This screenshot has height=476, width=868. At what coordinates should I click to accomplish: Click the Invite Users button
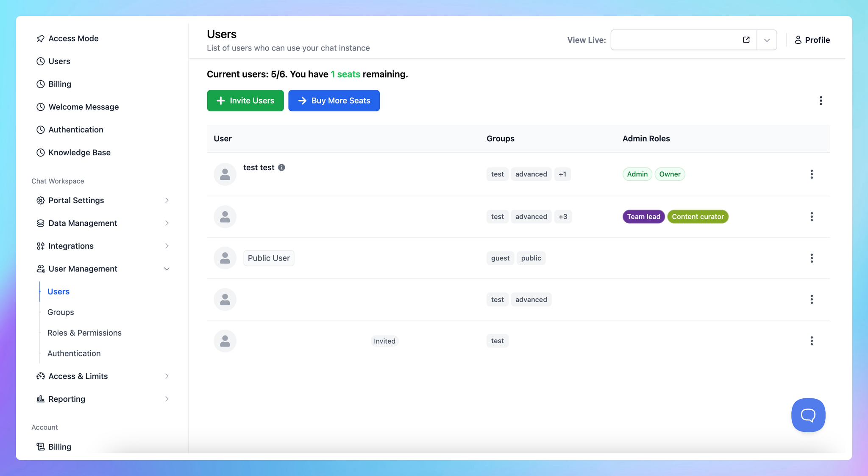tap(245, 101)
